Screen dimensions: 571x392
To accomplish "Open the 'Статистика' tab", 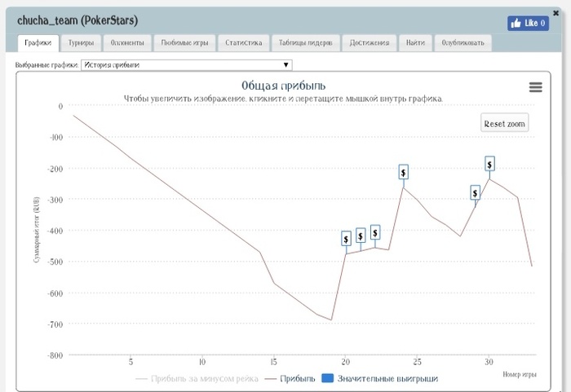I will [x=244, y=43].
